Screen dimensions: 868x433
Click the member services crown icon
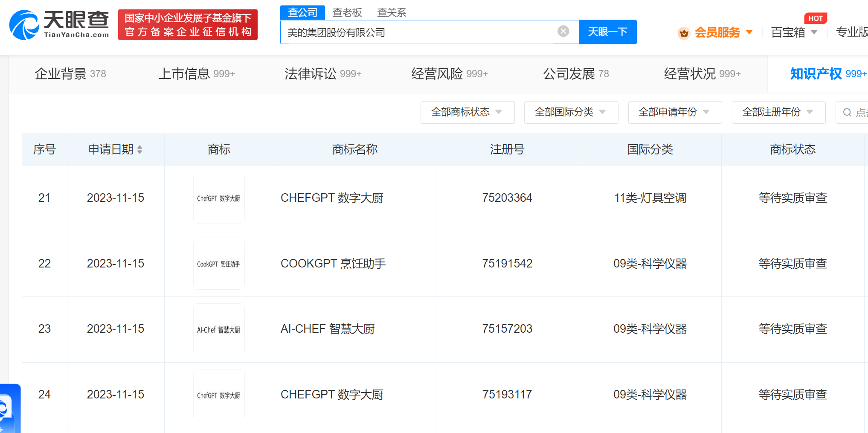684,33
